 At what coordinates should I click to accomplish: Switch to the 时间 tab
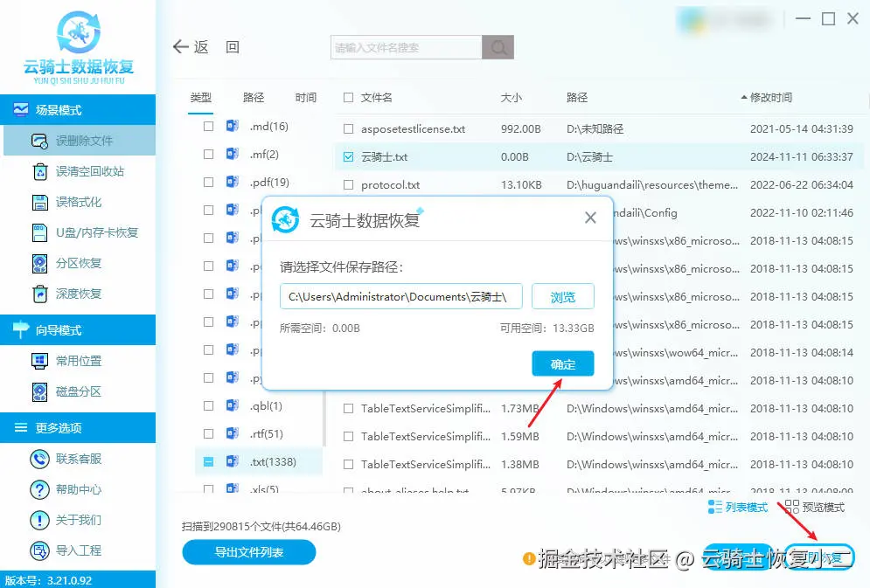pyautogui.click(x=306, y=98)
